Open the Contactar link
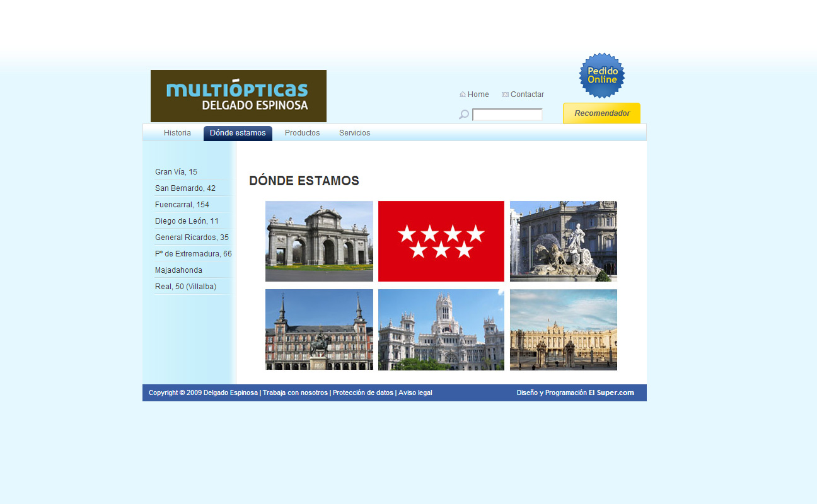 pos(527,94)
